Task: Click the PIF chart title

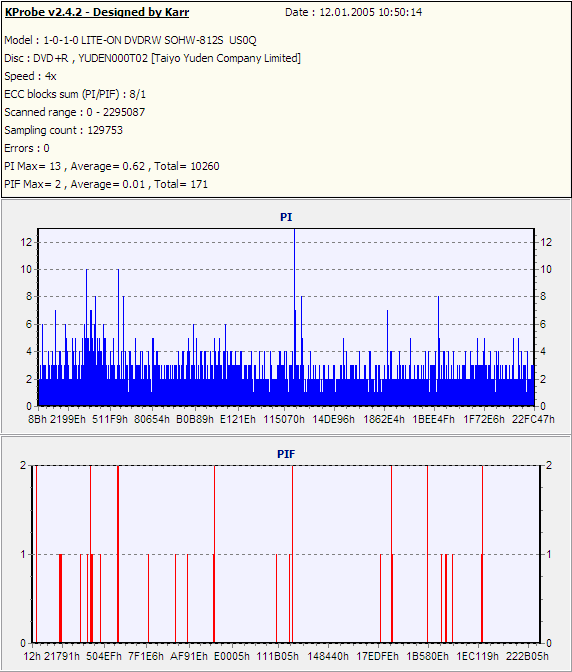Action: coord(286,454)
